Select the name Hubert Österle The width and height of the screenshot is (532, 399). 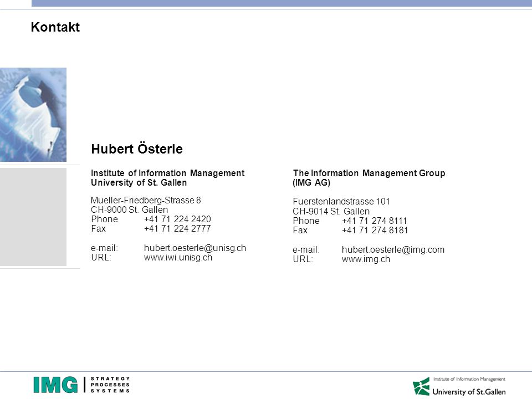point(137,149)
